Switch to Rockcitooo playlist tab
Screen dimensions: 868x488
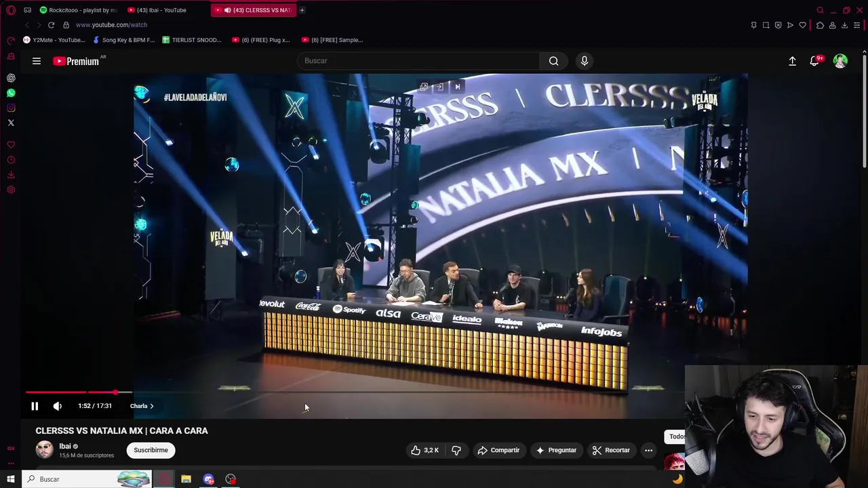click(x=78, y=10)
